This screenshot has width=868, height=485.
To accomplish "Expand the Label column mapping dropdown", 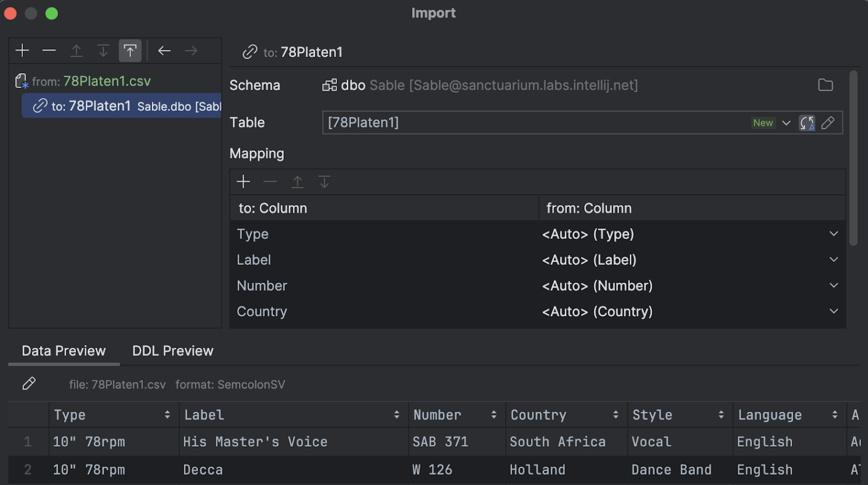I will click(x=835, y=260).
